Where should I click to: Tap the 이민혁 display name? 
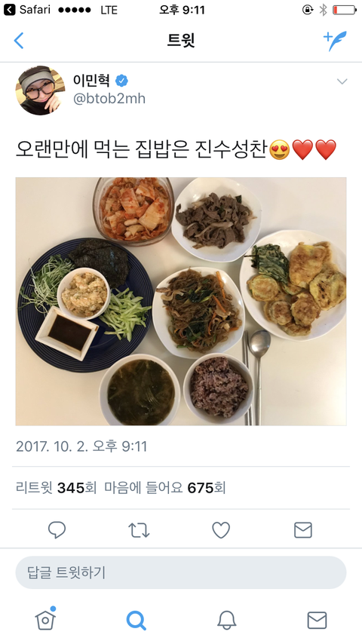(91, 80)
